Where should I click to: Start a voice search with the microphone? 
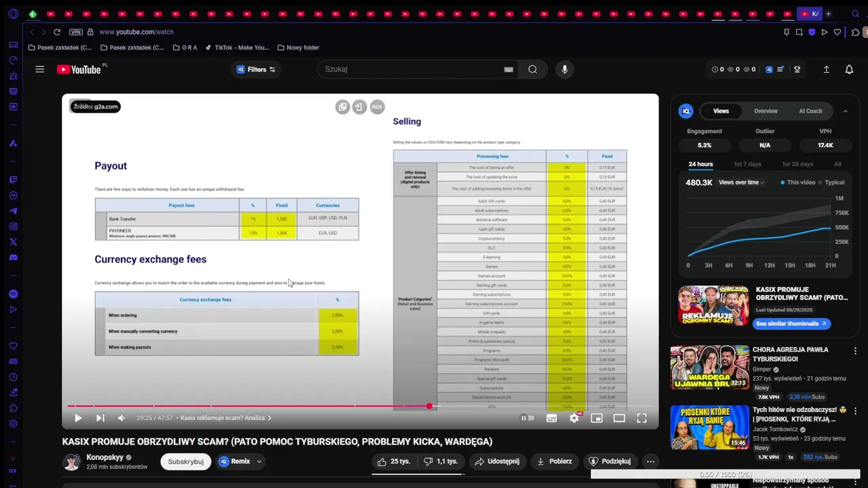point(564,69)
